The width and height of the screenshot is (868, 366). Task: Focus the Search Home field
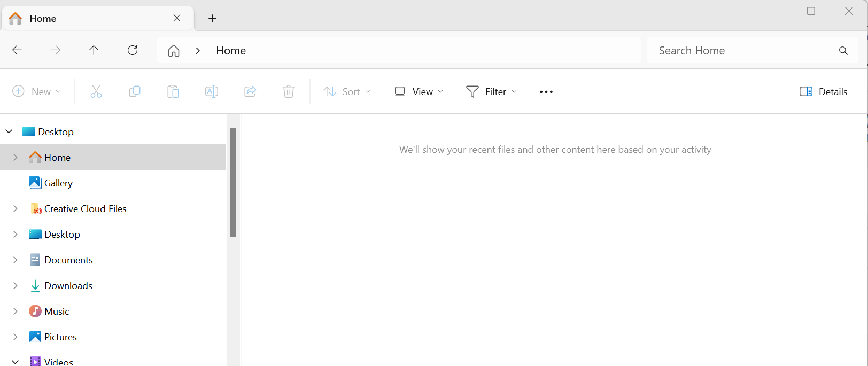click(x=752, y=50)
